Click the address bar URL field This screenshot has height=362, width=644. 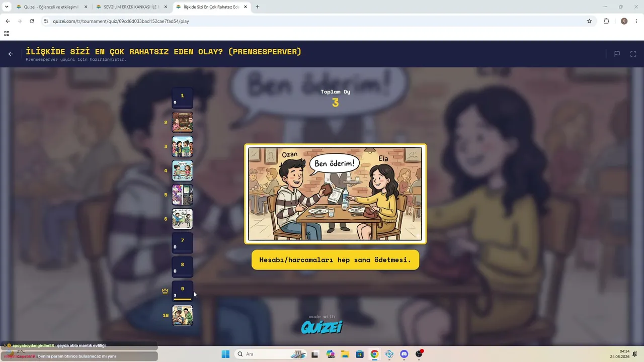(x=317, y=21)
